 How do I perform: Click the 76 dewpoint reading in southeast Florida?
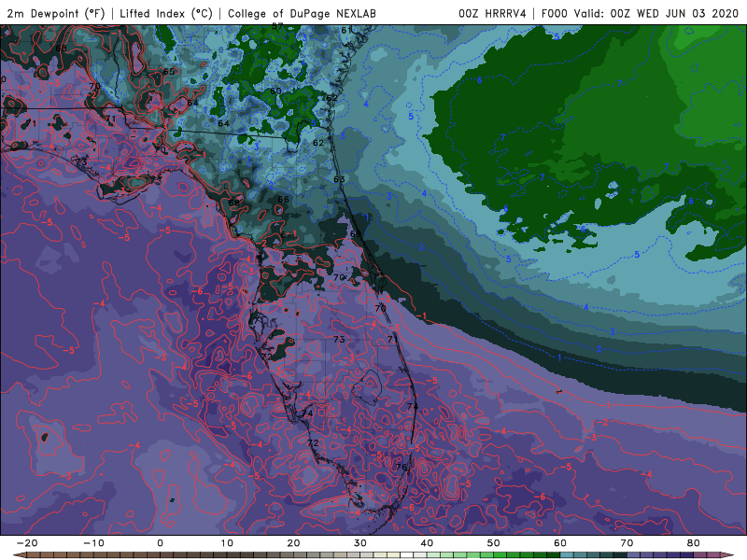[402, 468]
